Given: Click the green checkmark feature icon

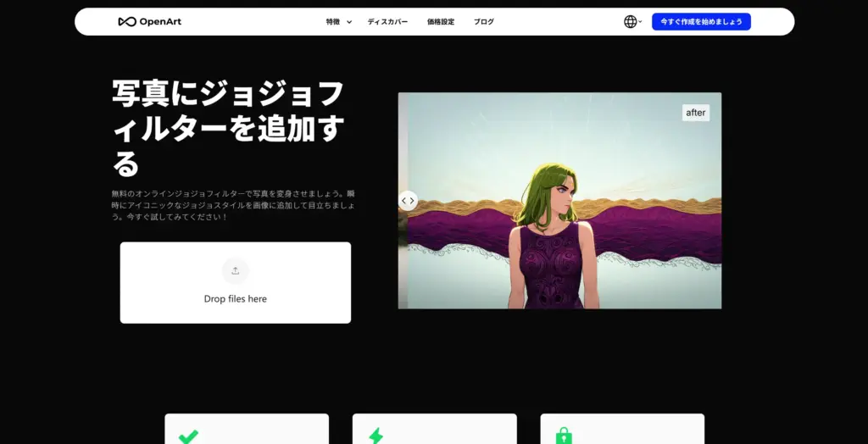Looking at the screenshot, I should tap(188, 437).
